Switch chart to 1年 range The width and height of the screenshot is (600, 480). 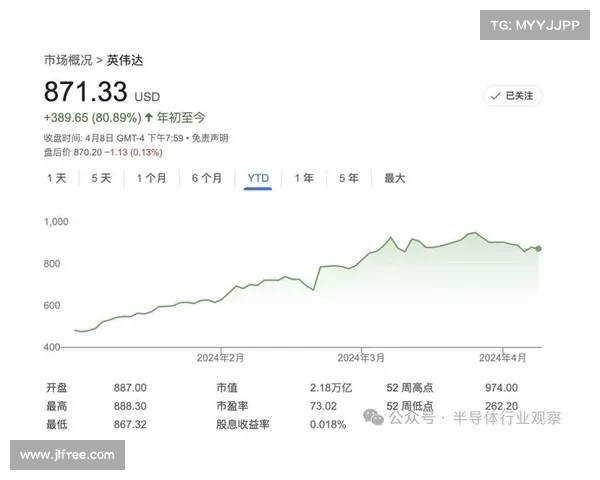304,178
